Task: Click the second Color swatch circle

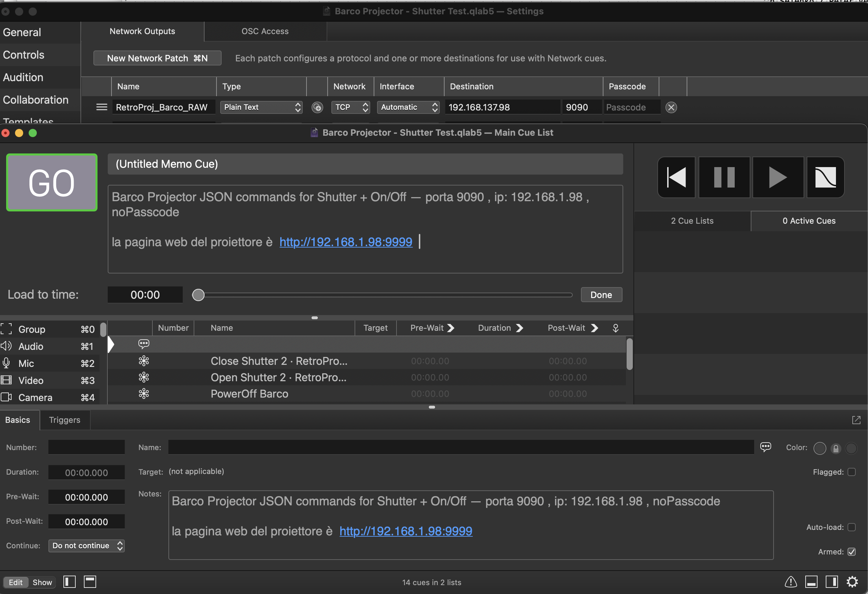Action: [x=851, y=448]
